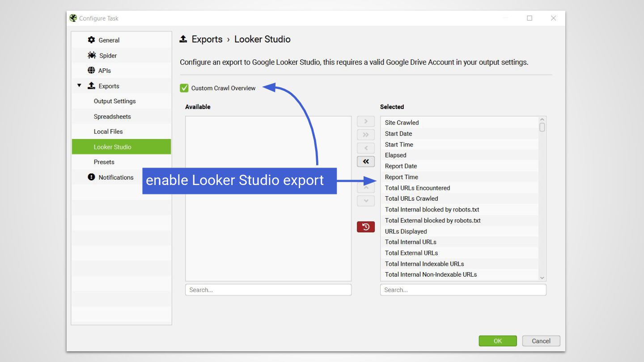Select the Looker Studio item
The image size is (644, 362).
122,147
